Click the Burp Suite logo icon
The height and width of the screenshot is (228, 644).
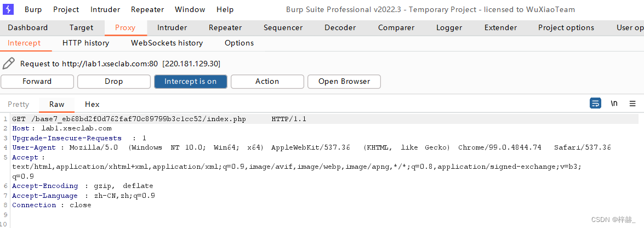pyautogui.click(x=8, y=9)
